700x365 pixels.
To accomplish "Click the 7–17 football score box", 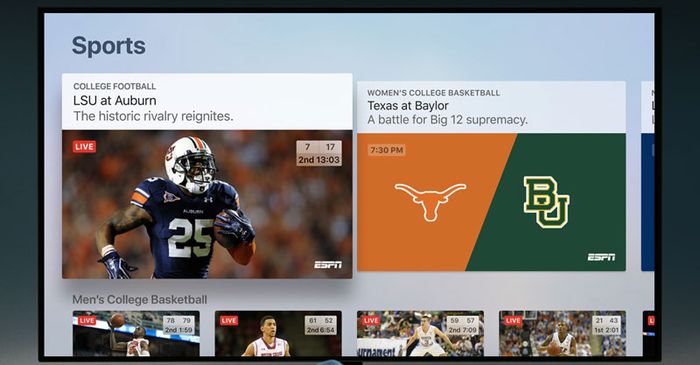I will point(319,153).
